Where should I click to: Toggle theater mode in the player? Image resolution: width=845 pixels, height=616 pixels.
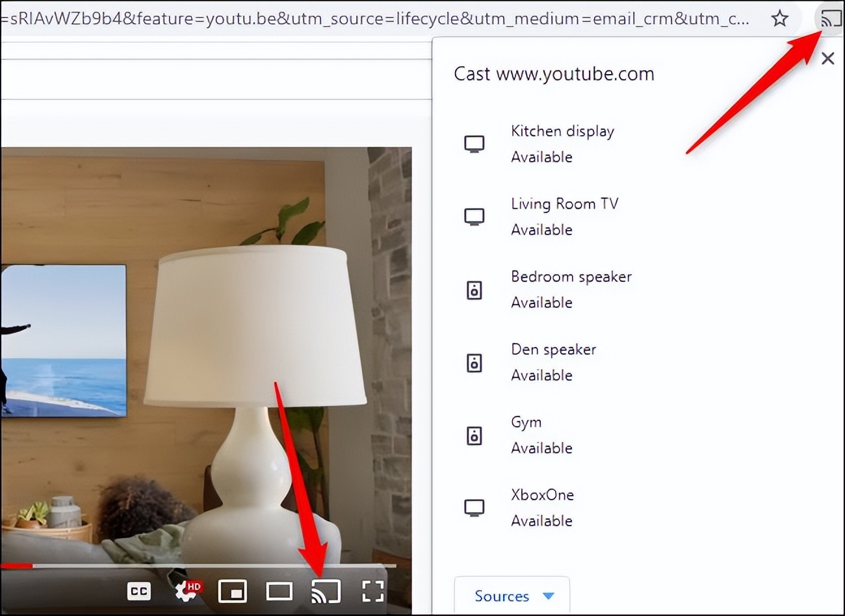(x=279, y=591)
